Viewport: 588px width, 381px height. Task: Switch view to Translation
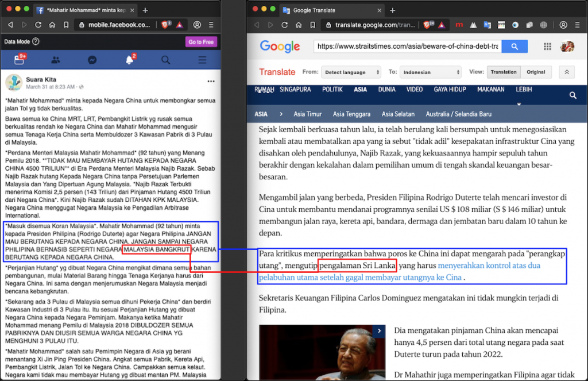tap(504, 72)
